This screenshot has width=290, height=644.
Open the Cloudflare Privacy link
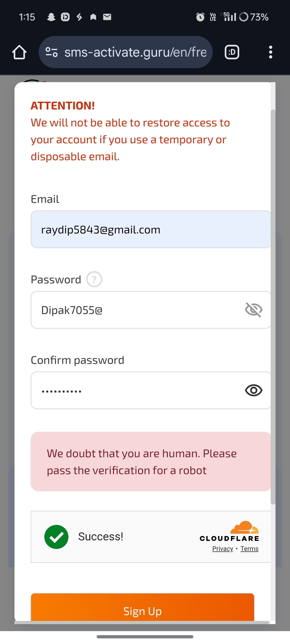[223, 549]
